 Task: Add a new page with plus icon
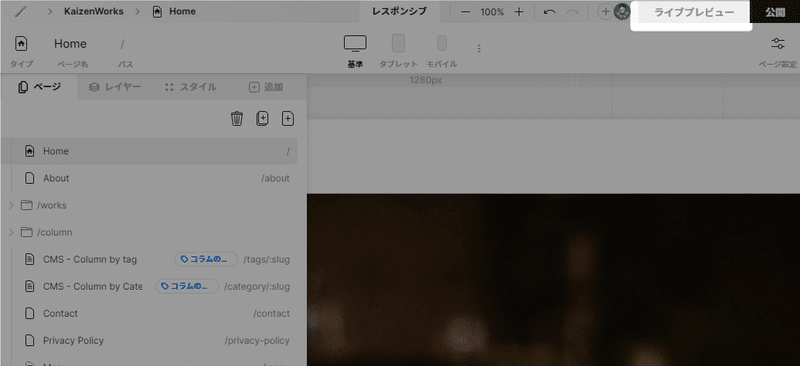click(x=288, y=118)
